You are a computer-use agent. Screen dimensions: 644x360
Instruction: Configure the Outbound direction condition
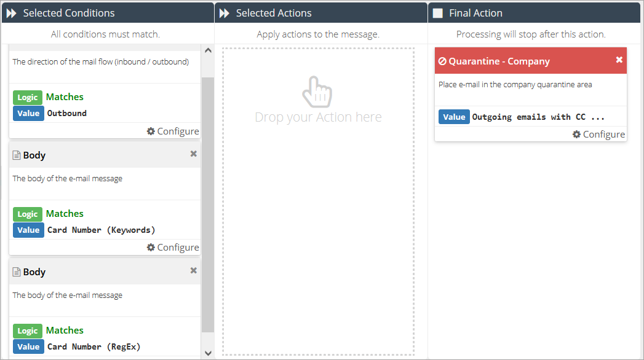coord(173,131)
